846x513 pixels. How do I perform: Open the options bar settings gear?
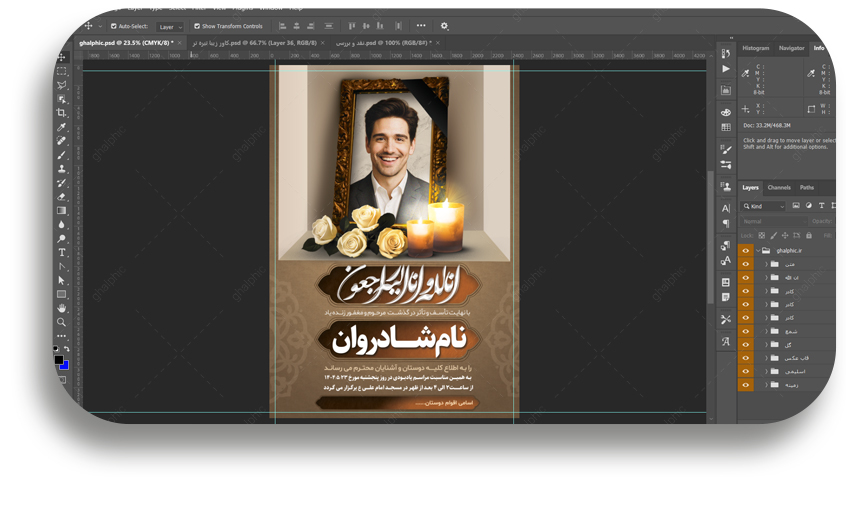tap(444, 26)
